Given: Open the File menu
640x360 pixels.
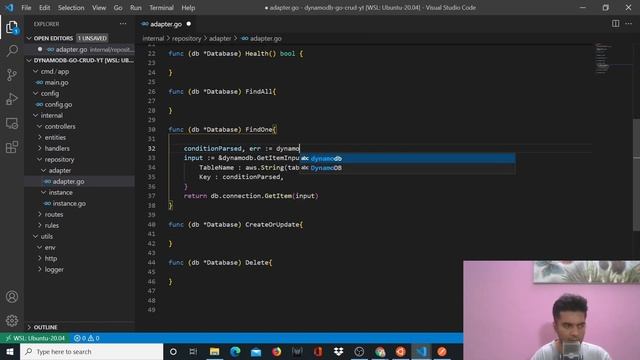Looking at the screenshot, I should [26, 8].
